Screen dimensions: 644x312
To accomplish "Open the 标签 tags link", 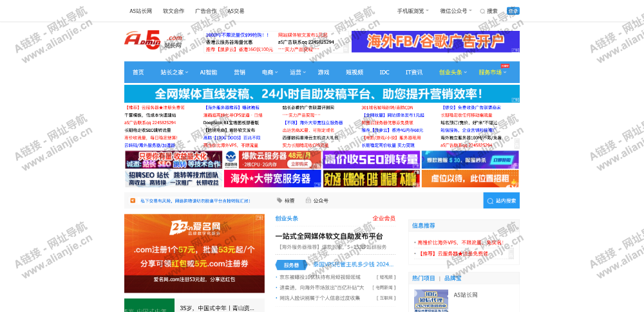I will (286, 201).
